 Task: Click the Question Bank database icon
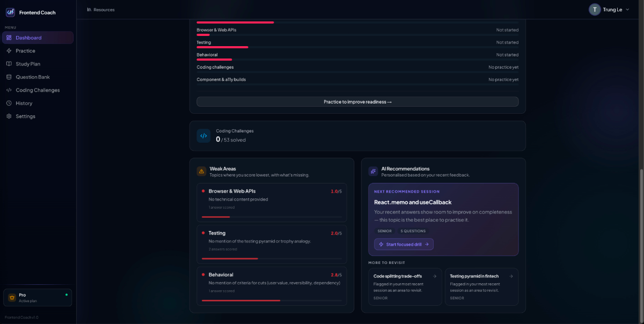[x=9, y=77]
